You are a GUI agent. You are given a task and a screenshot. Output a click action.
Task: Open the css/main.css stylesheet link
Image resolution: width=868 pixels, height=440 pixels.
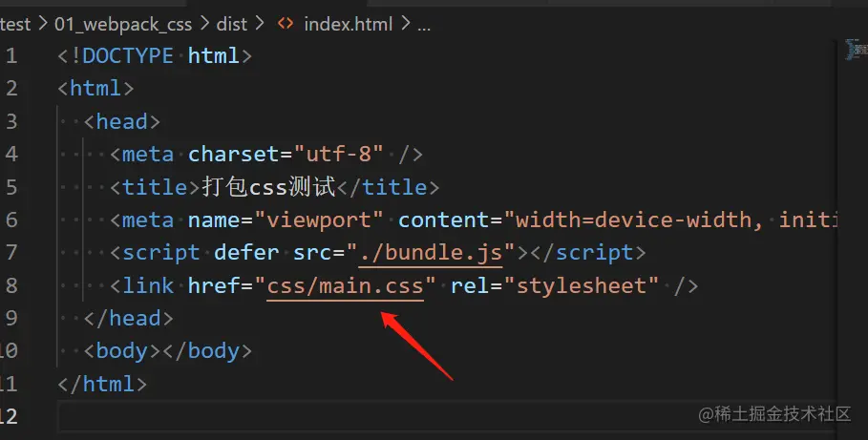tap(346, 286)
